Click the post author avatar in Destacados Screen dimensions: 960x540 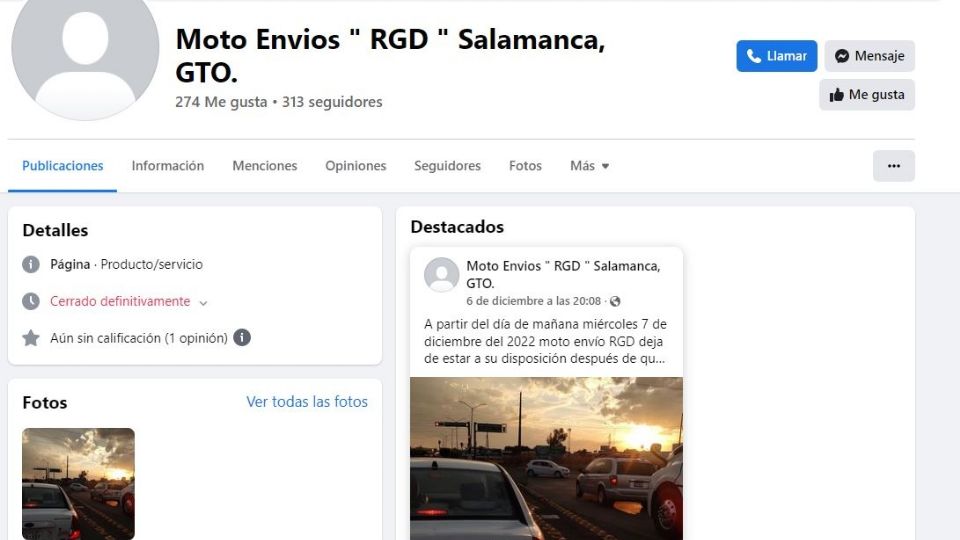point(441,274)
